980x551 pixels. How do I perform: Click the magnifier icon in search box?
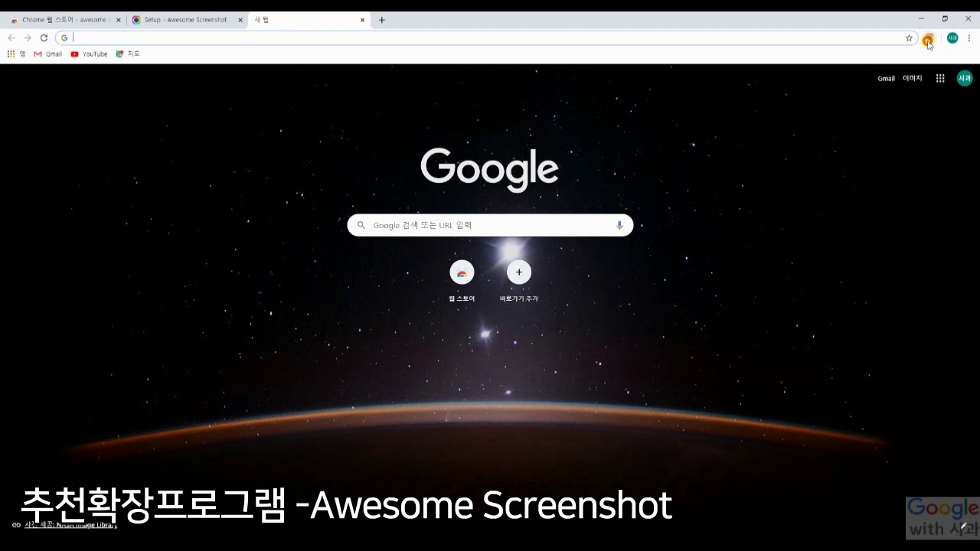pyautogui.click(x=361, y=225)
